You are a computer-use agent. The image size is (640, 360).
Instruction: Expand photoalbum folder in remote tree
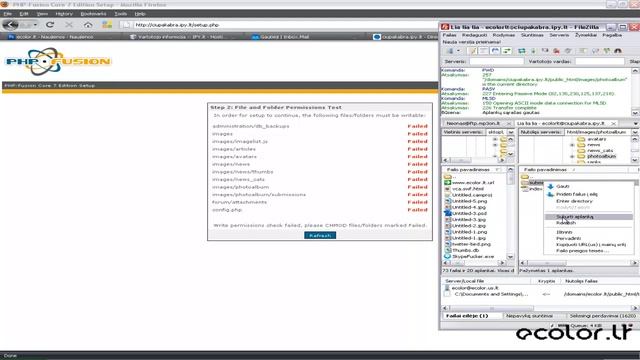572,156
